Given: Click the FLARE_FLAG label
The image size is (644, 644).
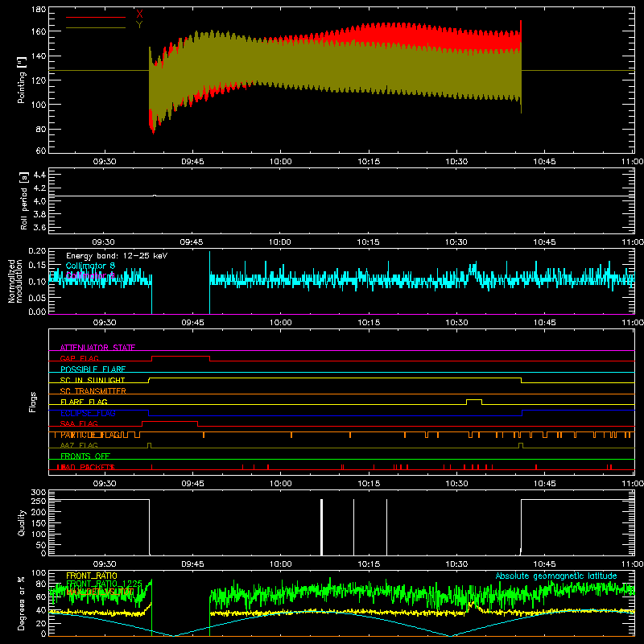Looking at the screenshot, I should 84,402.
